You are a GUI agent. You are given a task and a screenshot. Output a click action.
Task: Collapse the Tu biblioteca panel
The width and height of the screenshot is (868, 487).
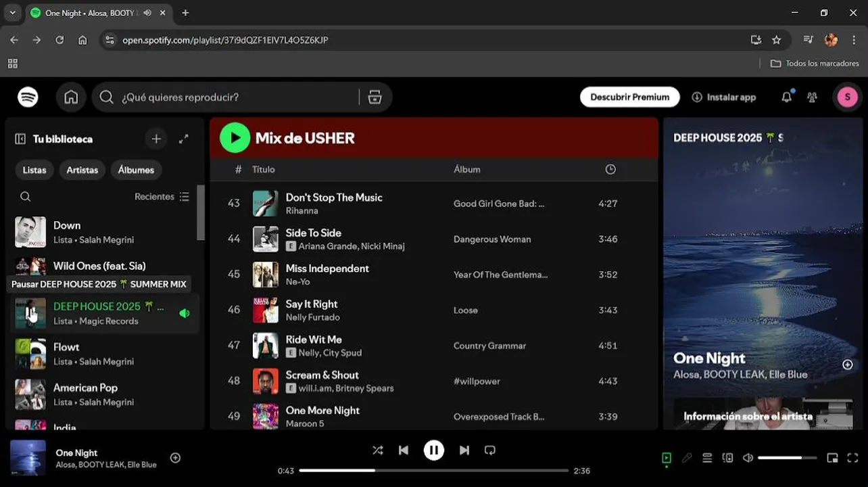(20, 139)
